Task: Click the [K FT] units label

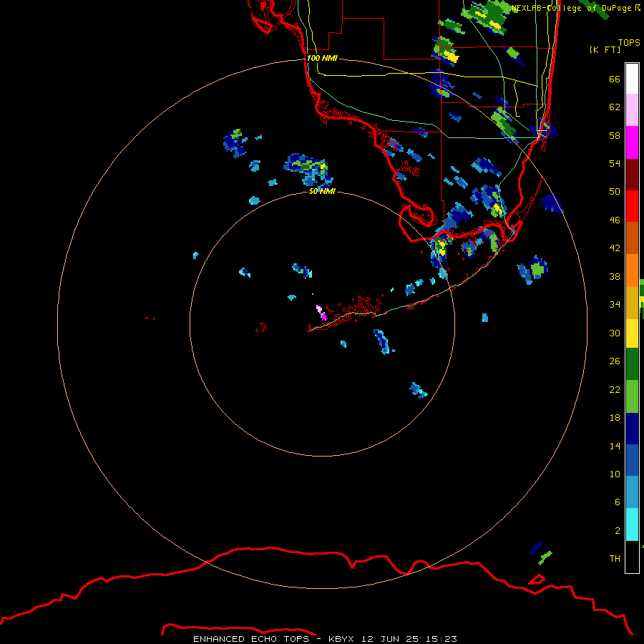Action: [605, 49]
